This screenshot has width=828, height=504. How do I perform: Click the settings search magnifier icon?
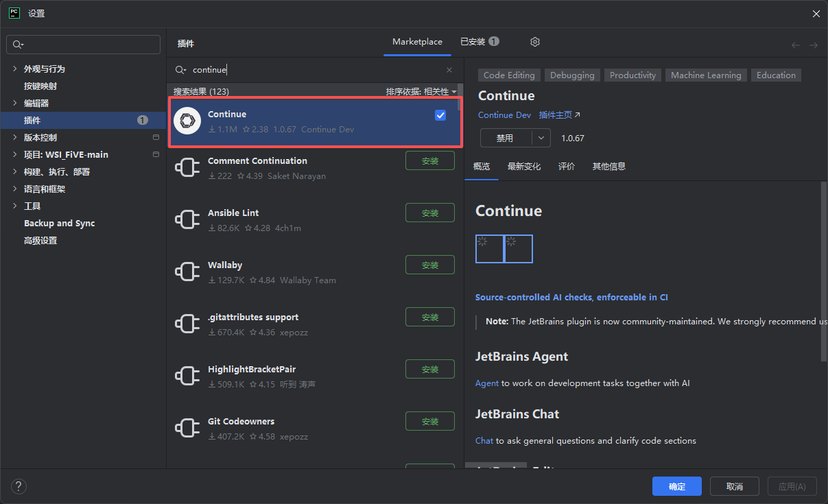pyautogui.click(x=18, y=45)
